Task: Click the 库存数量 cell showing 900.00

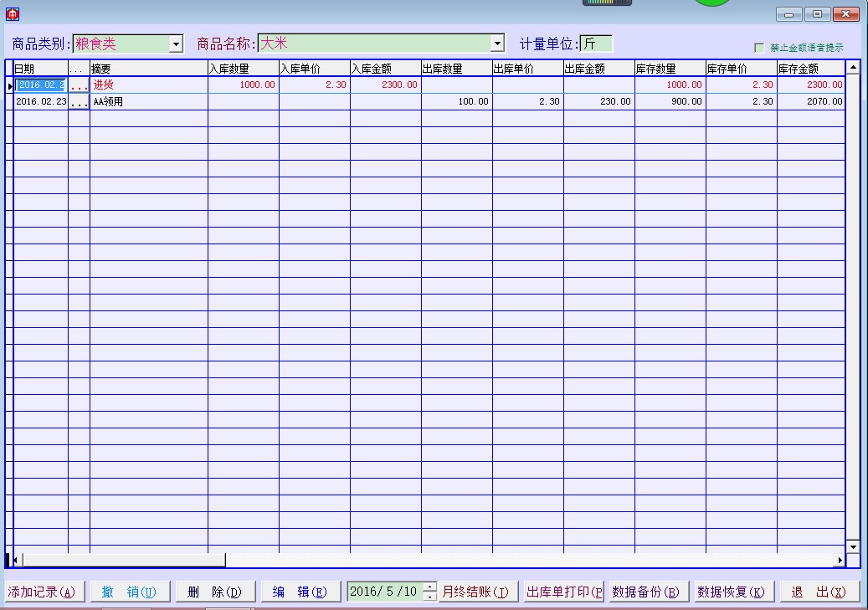Action: (x=670, y=102)
